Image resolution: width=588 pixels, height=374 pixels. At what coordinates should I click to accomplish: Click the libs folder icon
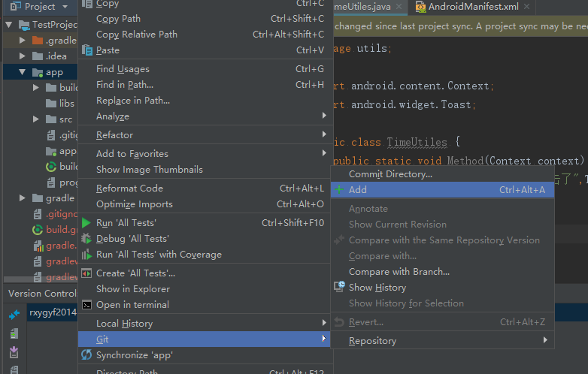tap(51, 104)
